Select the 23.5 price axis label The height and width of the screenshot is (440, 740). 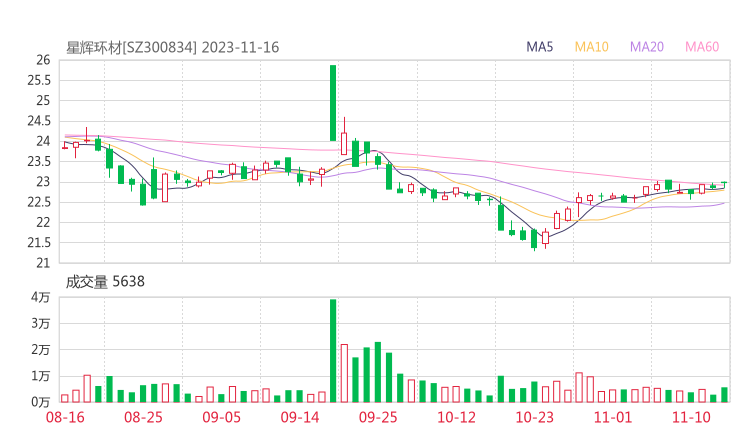click(x=39, y=161)
